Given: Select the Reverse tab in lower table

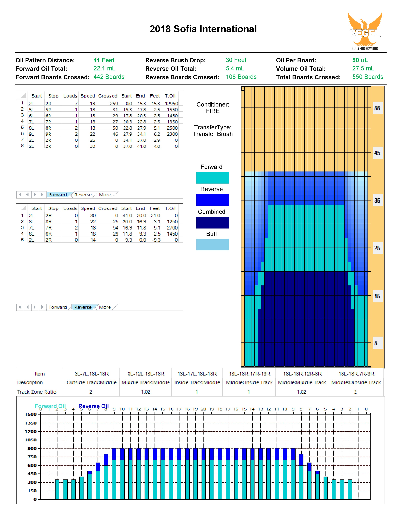Looking at the screenshot, I should point(83,307).
